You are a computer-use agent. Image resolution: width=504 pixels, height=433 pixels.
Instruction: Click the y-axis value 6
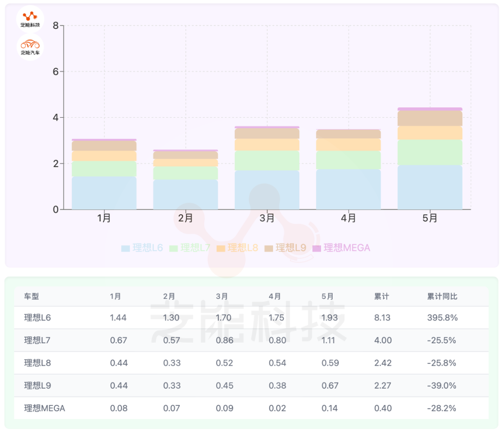point(56,71)
